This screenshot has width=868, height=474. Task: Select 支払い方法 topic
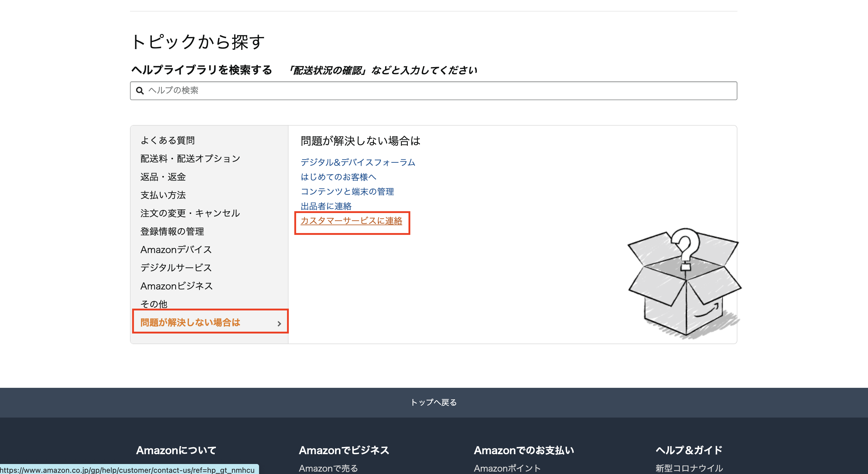pyautogui.click(x=163, y=195)
